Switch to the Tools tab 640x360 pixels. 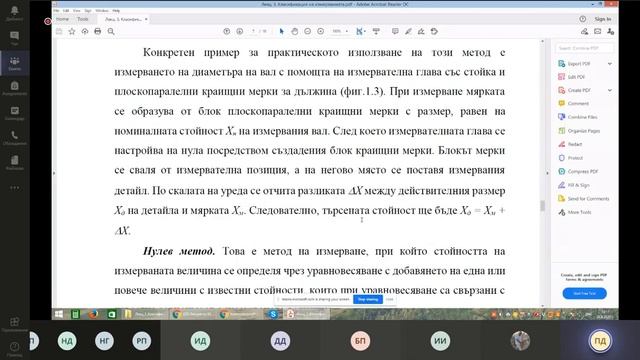(x=83, y=19)
